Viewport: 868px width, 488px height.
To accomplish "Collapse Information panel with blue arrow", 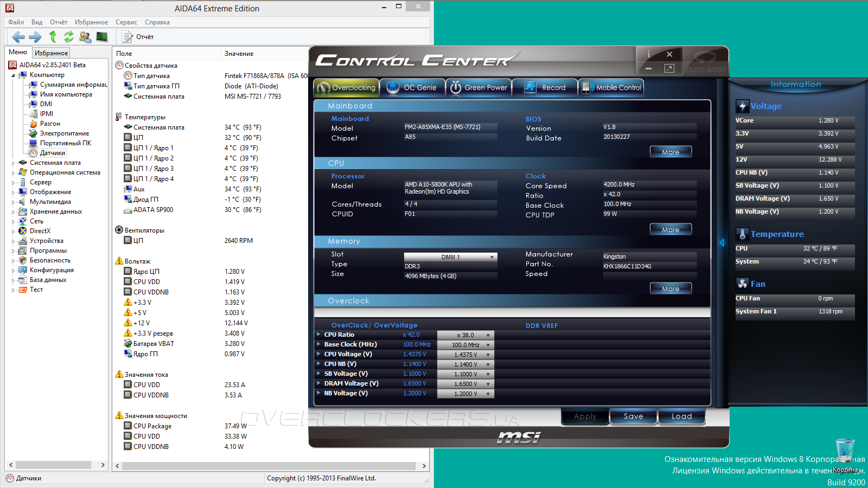I will 722,243.
